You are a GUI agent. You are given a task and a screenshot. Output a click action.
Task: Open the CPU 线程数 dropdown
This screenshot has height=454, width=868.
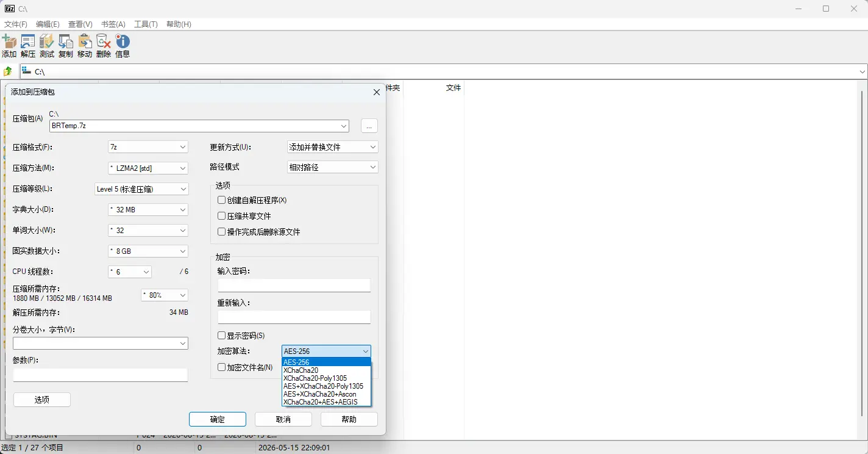pyautogui.click(x=130, y=272)
